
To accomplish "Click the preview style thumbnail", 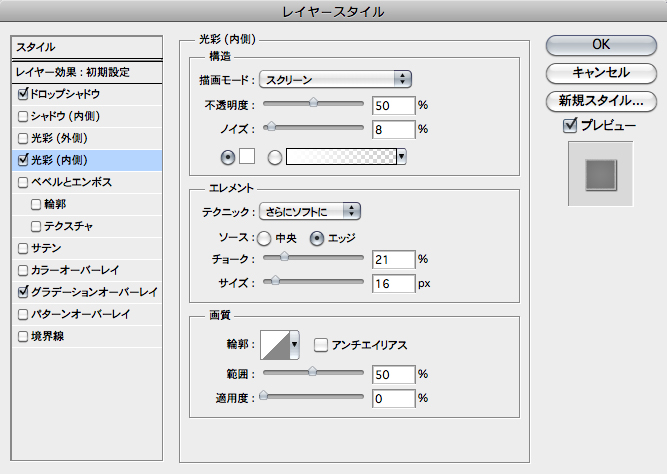I will tap(600, 173).
